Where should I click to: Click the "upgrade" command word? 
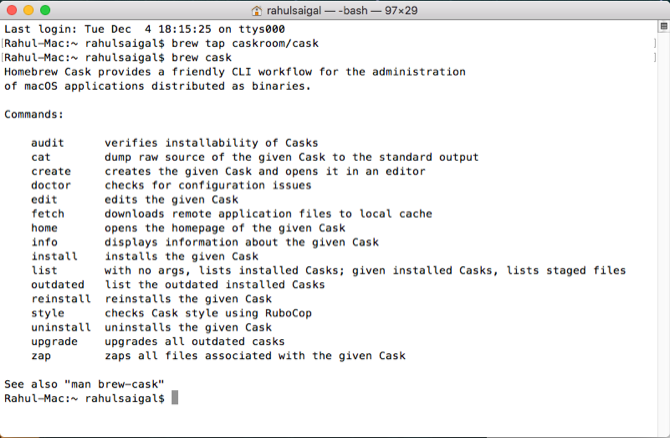[x=54, y=341]
